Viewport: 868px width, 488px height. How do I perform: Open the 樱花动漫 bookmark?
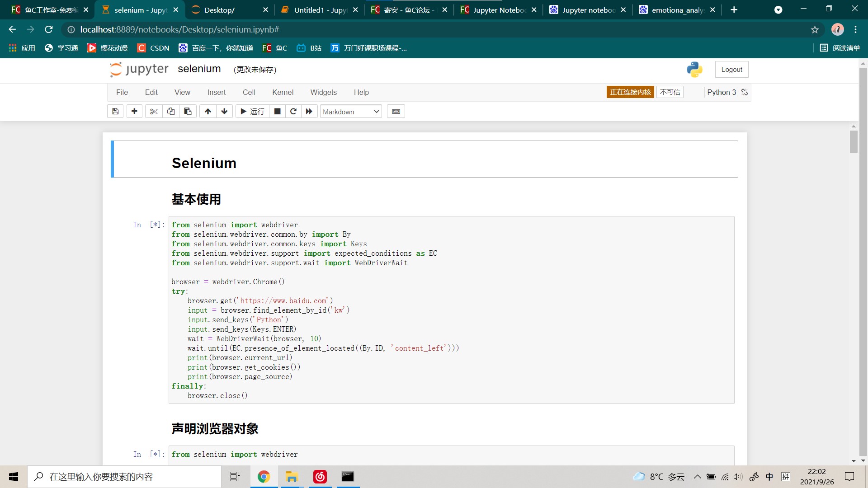[x=108, y=48]
